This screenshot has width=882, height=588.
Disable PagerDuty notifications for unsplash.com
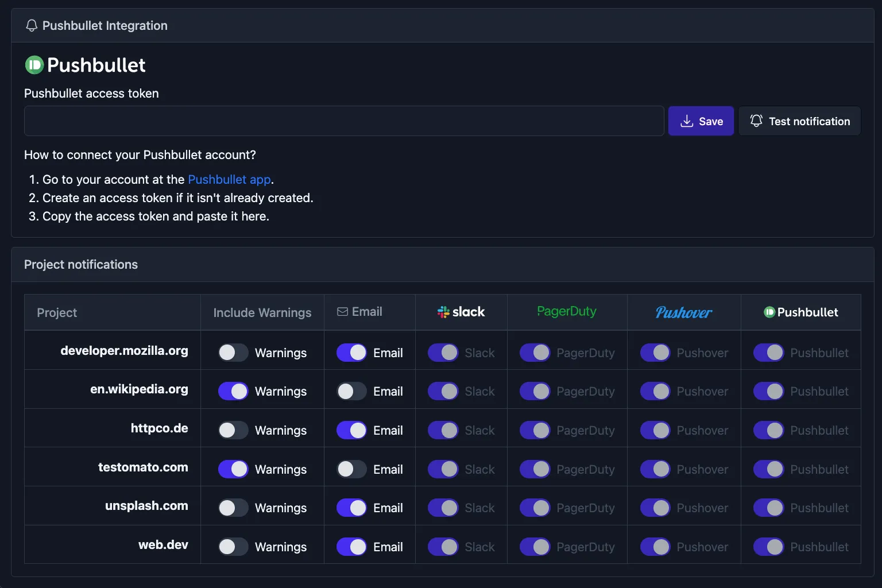tap(535, 508)
